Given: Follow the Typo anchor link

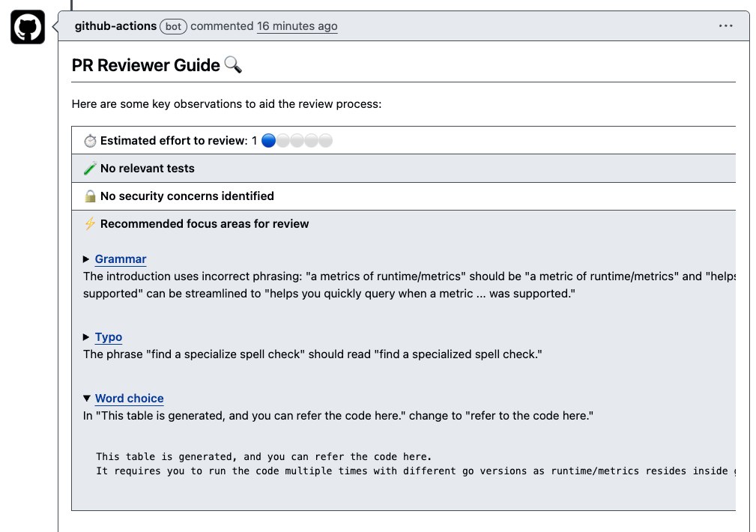Looking at the screenshot, I should point(108,337).
